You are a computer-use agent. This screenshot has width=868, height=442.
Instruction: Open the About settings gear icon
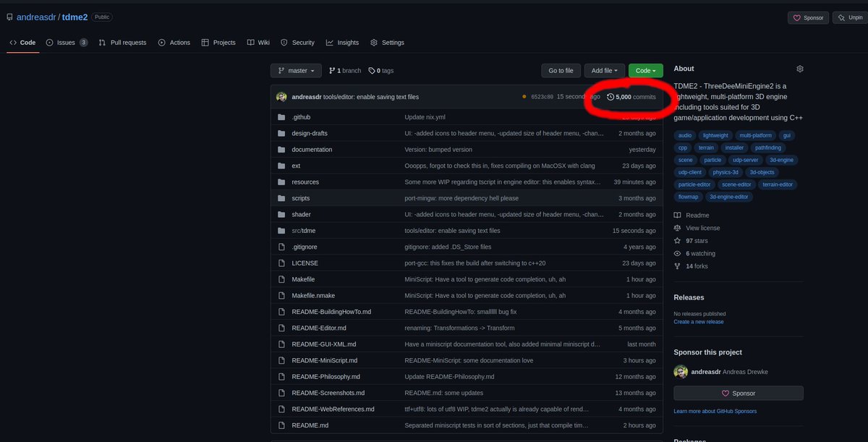(800, 69)
